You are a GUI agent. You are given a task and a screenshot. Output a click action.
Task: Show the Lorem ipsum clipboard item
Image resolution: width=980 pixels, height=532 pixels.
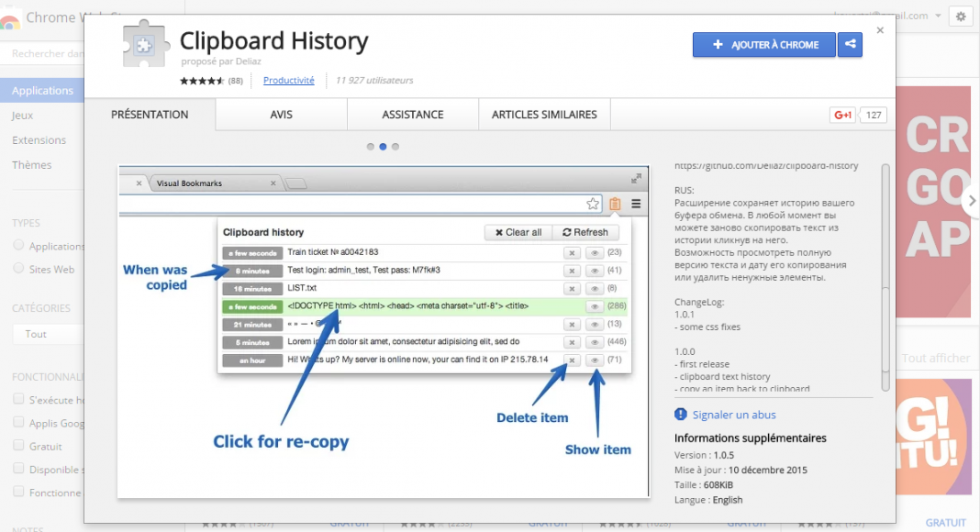595,342
